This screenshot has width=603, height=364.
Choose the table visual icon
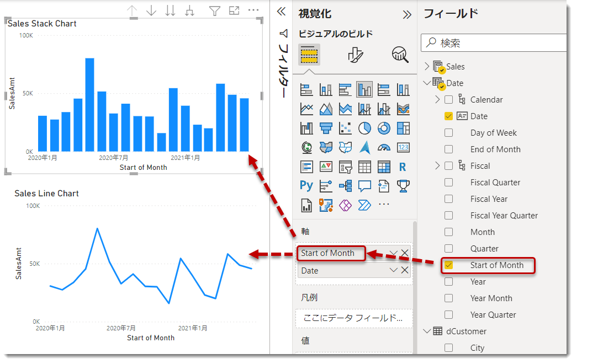pyautogui.click(x=364, y=167)
